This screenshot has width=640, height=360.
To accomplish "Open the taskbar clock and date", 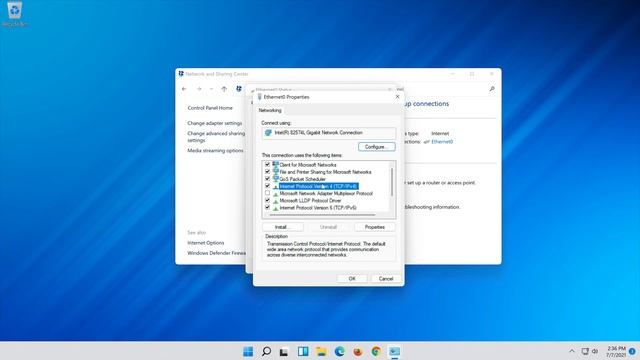I will (616, 351).
